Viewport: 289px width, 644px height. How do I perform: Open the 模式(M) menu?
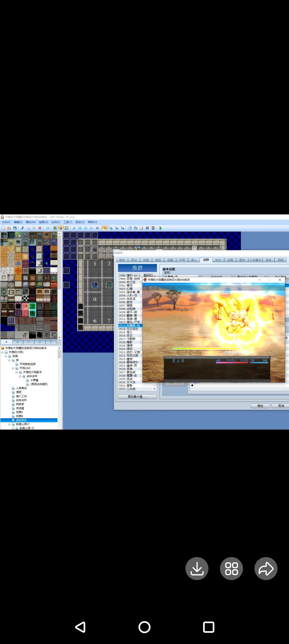coord(31,222)
